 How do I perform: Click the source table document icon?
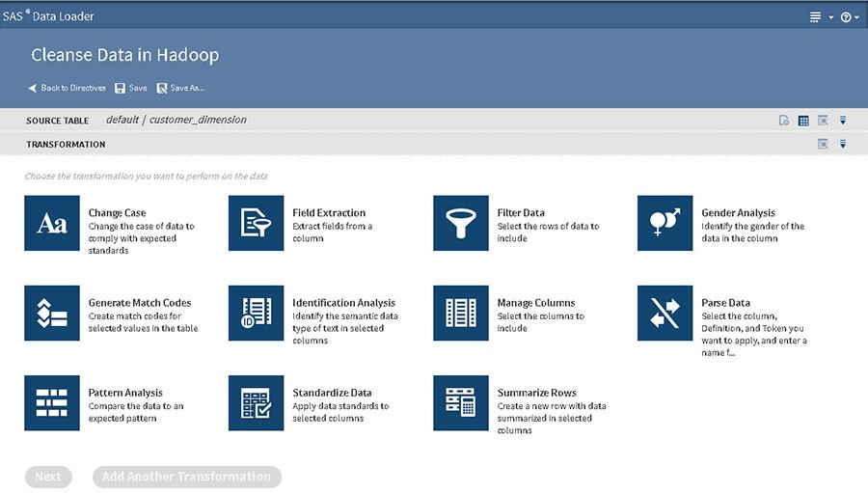(x=784, y=121)
